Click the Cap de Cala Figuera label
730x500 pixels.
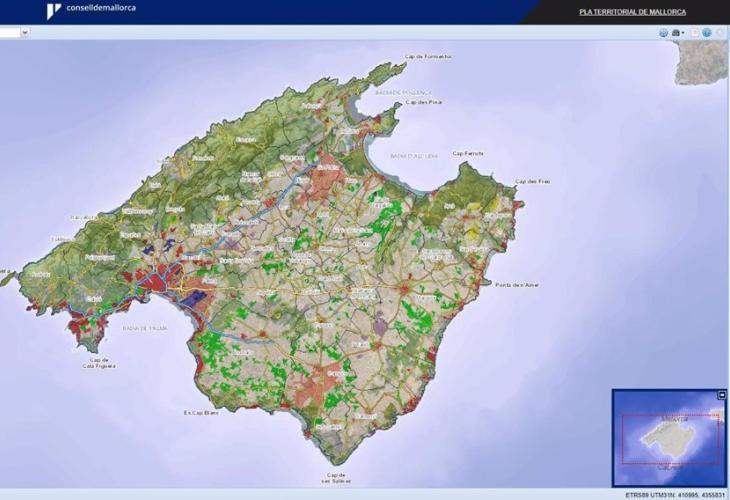(x=99, y=363)
